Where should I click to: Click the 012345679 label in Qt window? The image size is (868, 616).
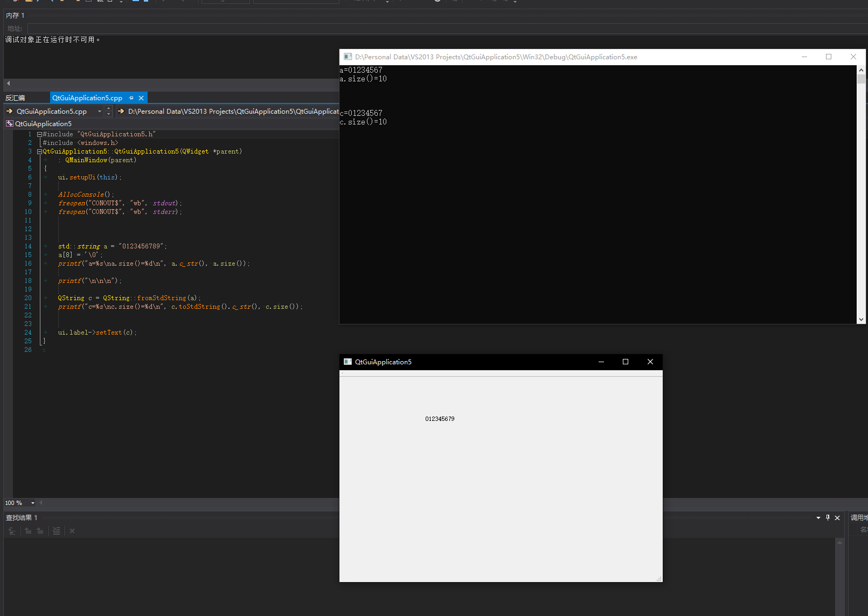[x=440, y=419]
